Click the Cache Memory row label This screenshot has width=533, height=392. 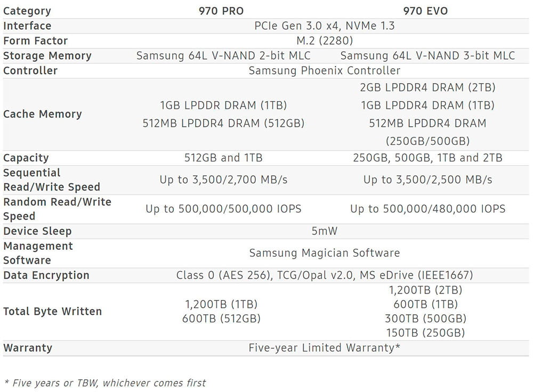coord(43,114)
